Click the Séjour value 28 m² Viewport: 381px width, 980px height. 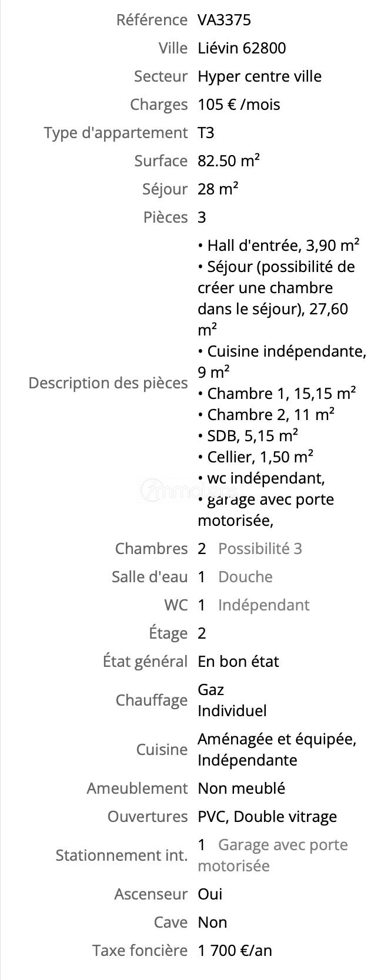click(x=218, y=189)
